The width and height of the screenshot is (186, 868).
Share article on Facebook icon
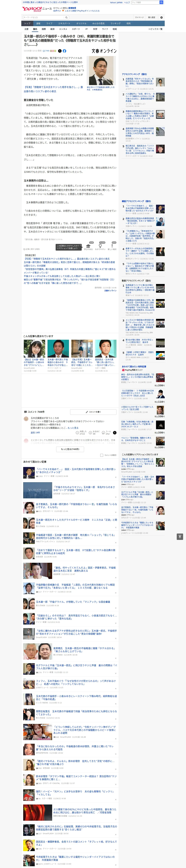[x=64, y=51]
